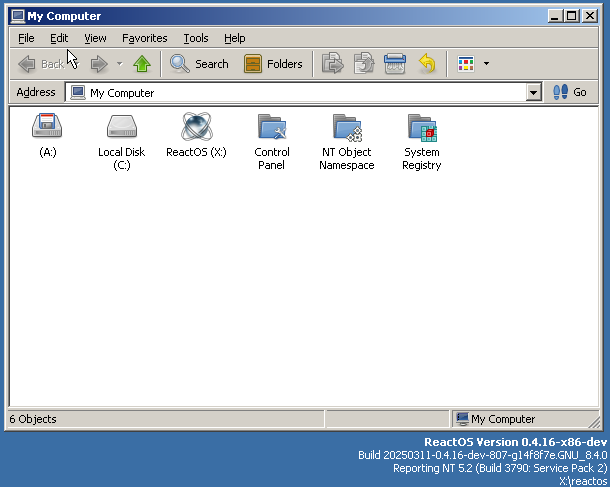The image size is (610, 487).
Task: Click the '6 Objects' status bar text
Action: (x=33, y=419)
